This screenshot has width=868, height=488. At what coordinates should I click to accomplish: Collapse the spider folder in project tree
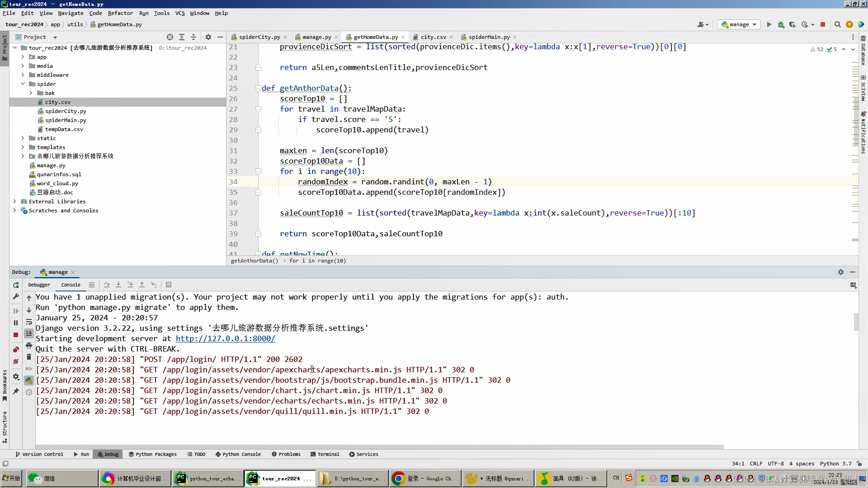23,84
